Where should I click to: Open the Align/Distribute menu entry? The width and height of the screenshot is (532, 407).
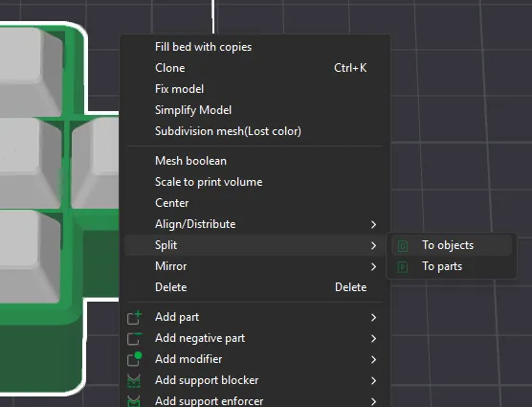click(255, 224)
